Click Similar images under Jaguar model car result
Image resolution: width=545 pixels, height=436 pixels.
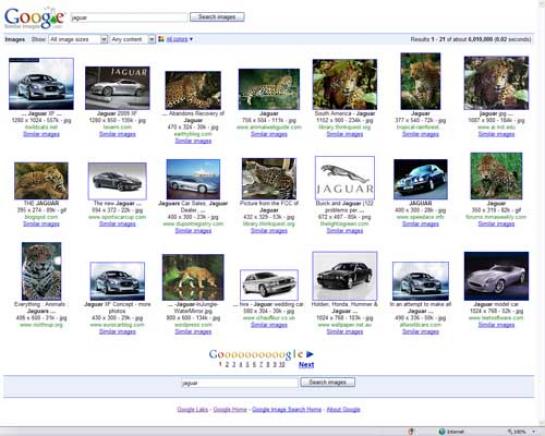(x=496, y=325)
